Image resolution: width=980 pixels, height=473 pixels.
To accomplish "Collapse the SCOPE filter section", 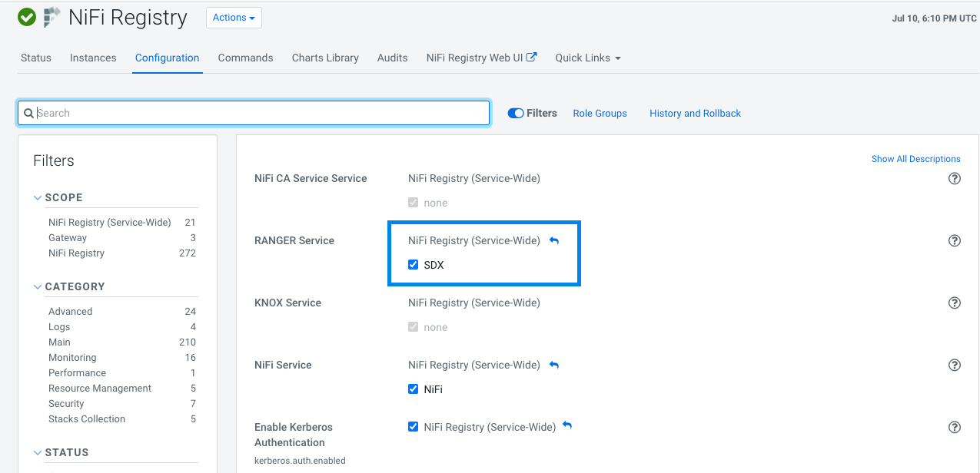I will pos(38,197).
